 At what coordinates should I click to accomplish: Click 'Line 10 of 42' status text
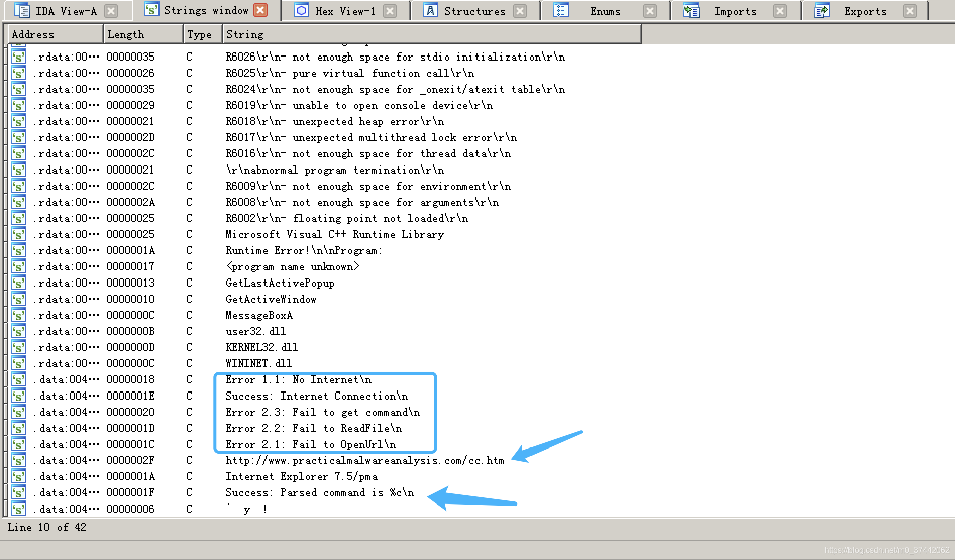(x=47, y=527)
